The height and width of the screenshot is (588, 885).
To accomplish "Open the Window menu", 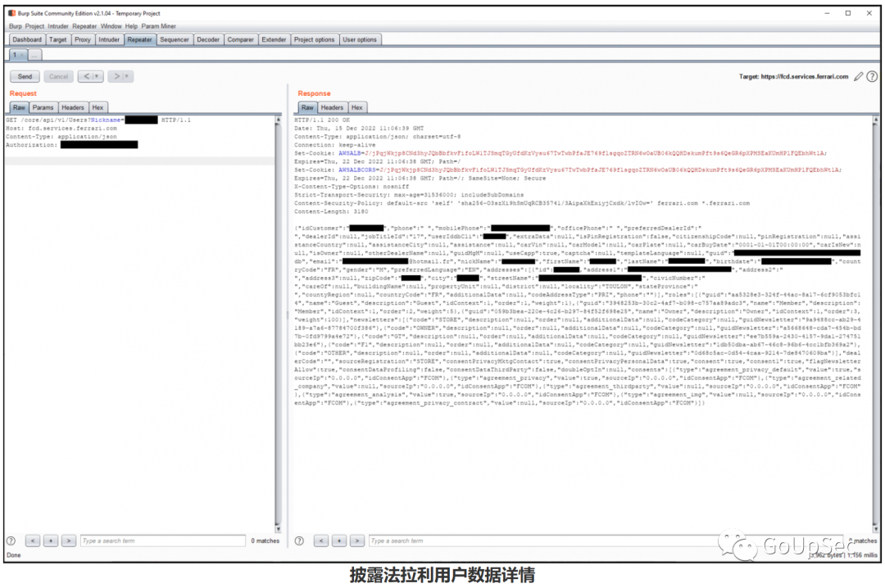I will (x=111, y=26).
